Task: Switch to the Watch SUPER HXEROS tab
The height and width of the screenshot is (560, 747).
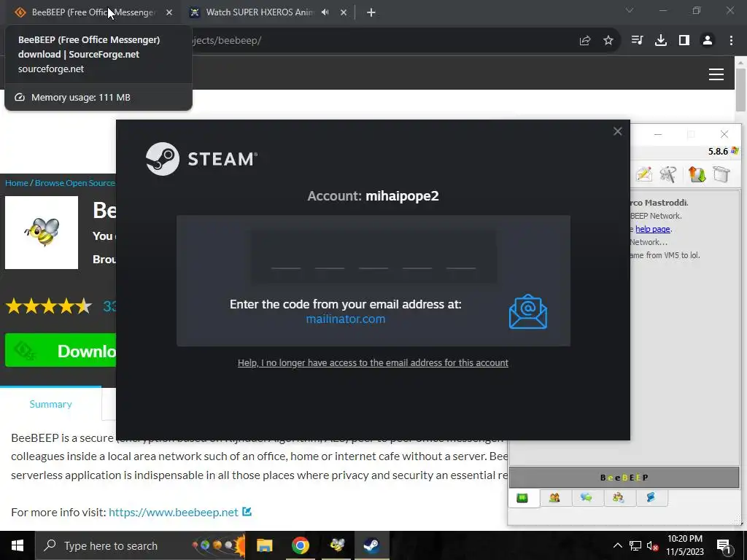Action: pyautogui.click(x=260, y=12)
